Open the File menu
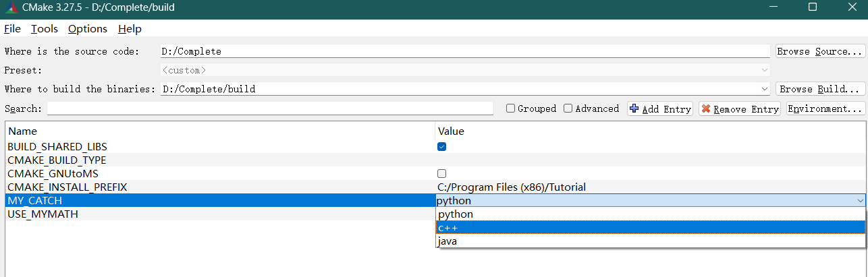 [12, 28]
